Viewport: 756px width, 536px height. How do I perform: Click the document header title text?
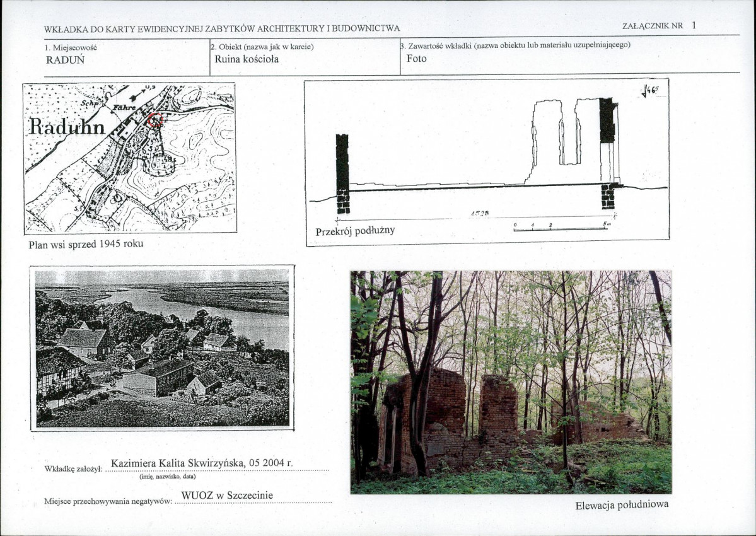[x=222, y=28]
